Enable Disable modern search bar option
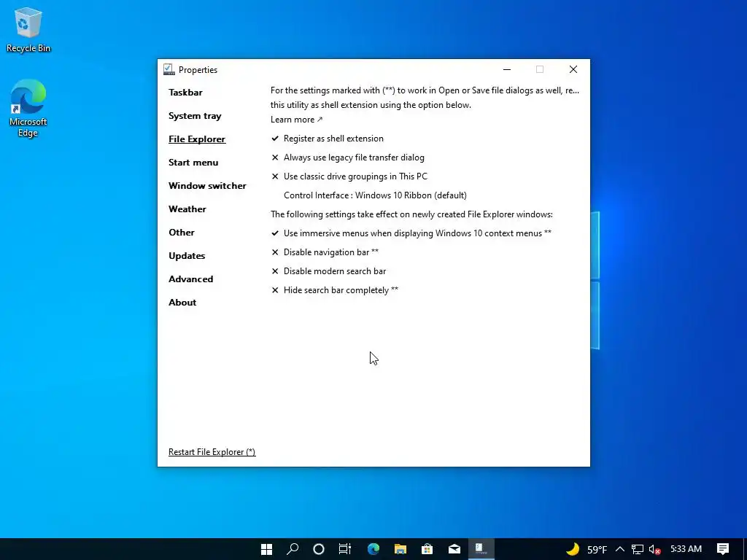The width and height of the screenshot is (747, 560). (x=329, y=271)
